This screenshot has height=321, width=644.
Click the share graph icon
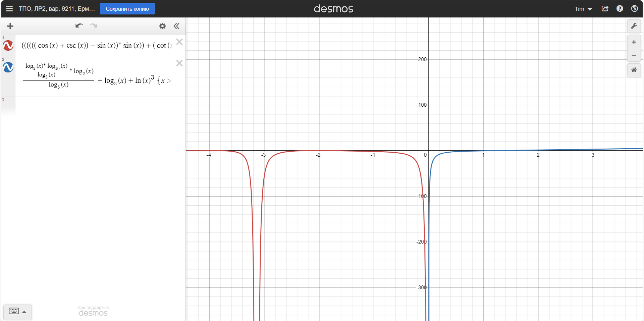tap(605, 9)
